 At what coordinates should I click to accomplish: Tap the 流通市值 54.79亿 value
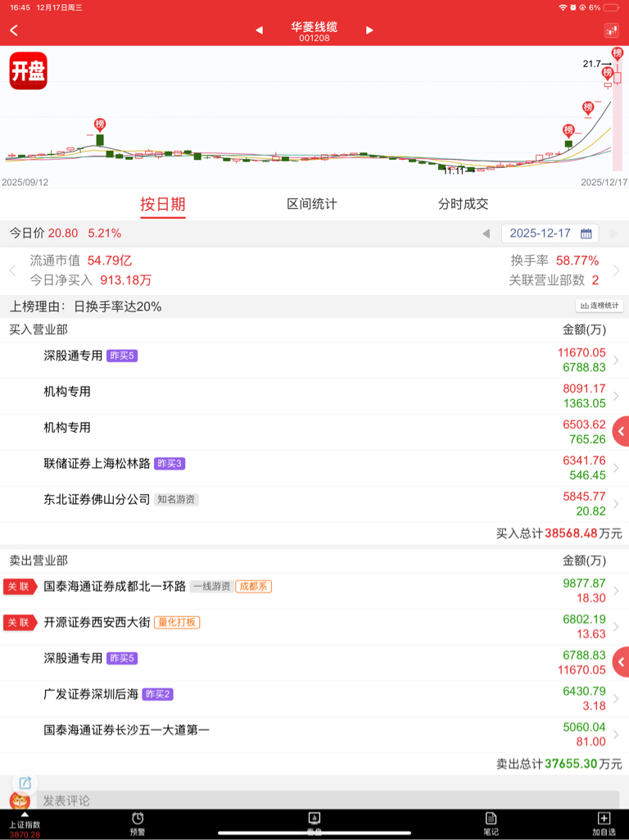point(110,261)
